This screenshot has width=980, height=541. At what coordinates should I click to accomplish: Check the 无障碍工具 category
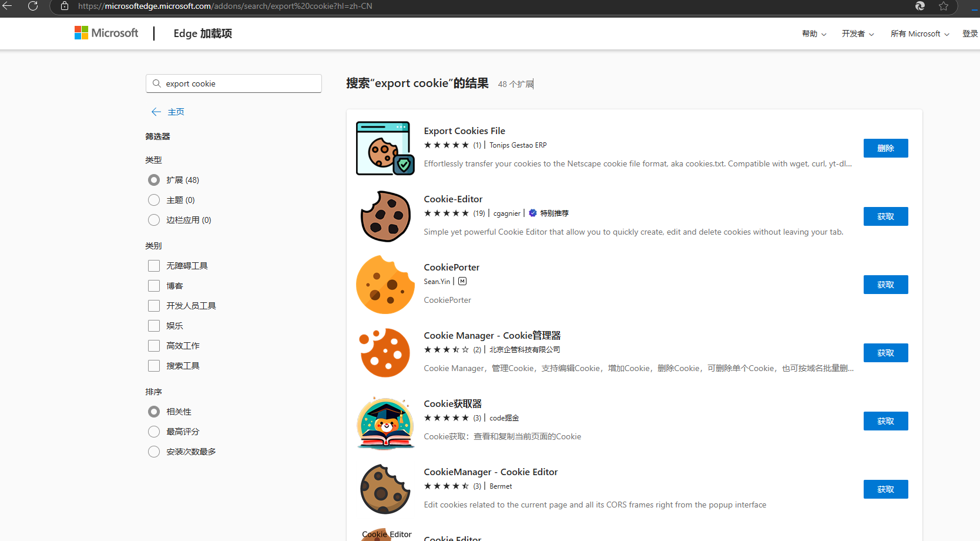coord(154,266)
